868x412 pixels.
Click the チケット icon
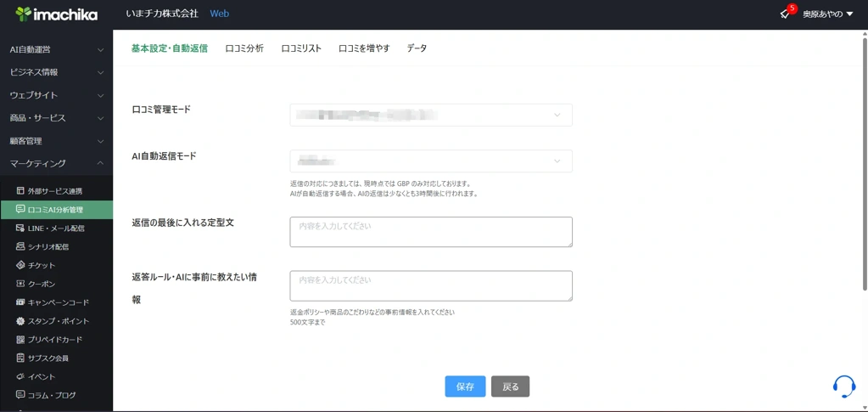point(20,265)
